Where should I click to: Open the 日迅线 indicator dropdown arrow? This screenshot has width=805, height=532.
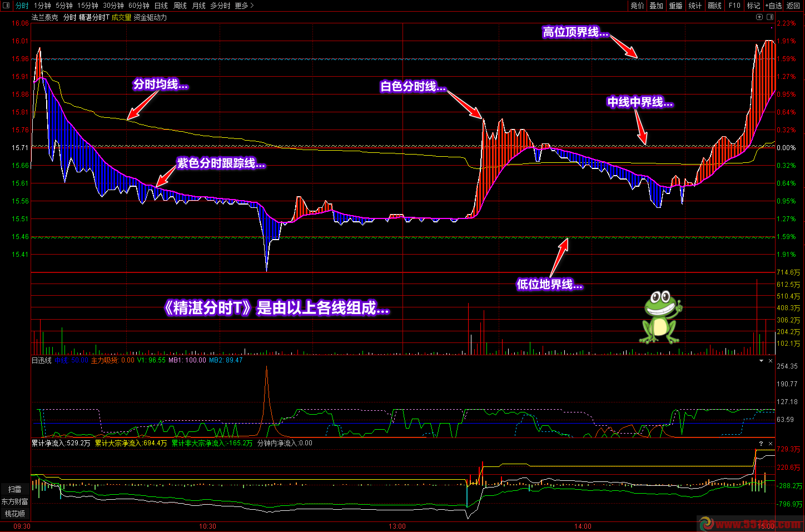coord(762,361)
